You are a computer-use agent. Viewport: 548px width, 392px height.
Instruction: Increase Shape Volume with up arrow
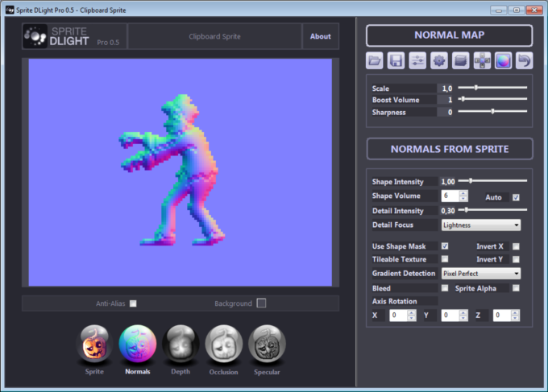click(463, 193)
